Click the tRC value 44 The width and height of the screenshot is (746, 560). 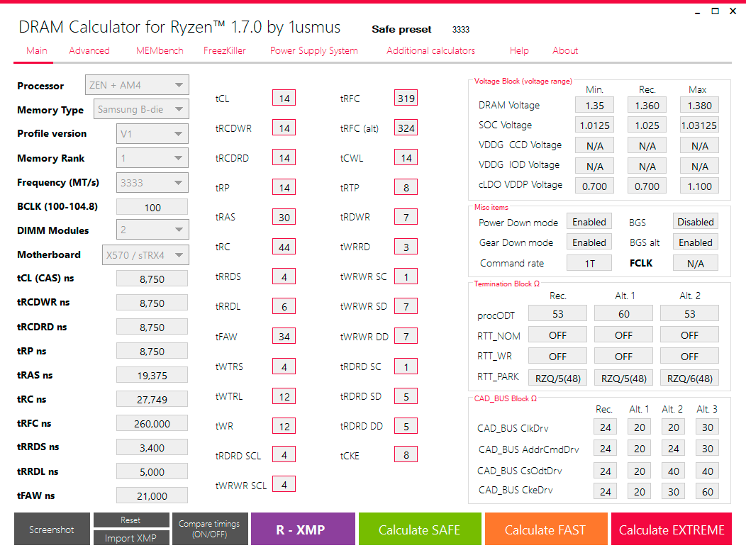point(284,247)
